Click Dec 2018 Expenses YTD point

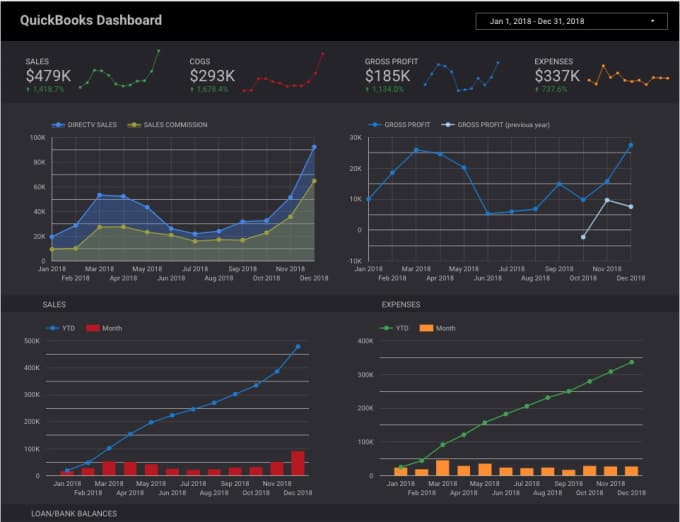631,362
